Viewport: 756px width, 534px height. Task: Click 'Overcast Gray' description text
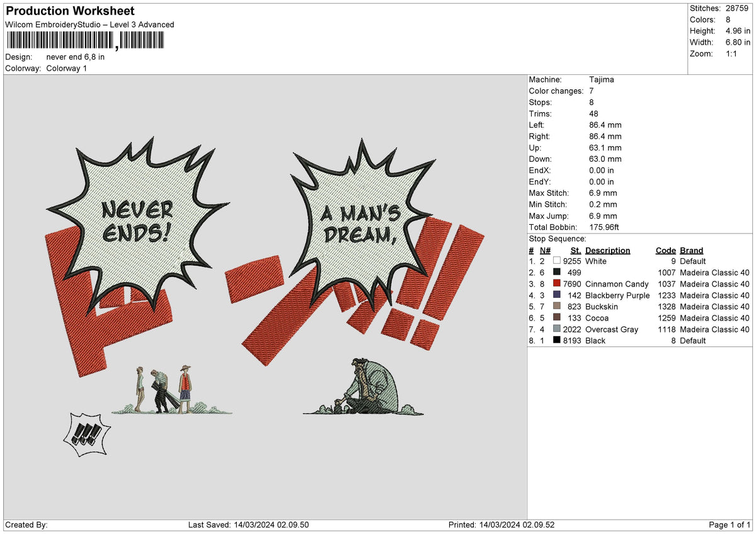612,329
